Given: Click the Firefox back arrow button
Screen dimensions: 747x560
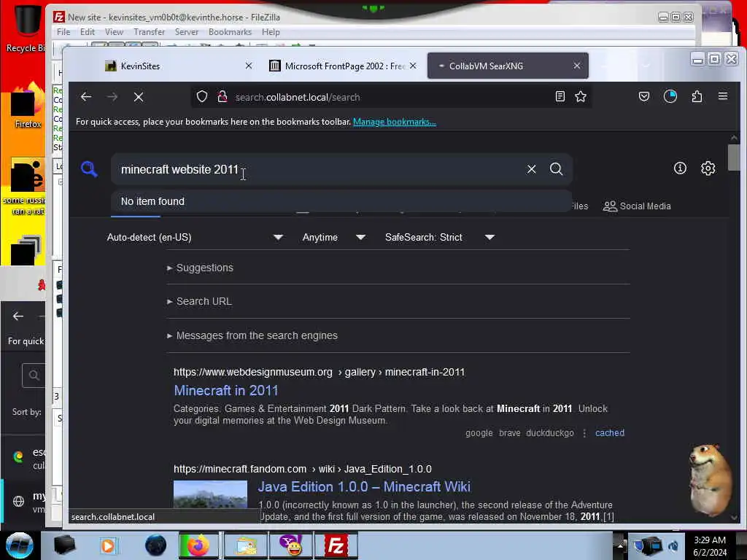Looking at the screenshot, I should point(86,97).
